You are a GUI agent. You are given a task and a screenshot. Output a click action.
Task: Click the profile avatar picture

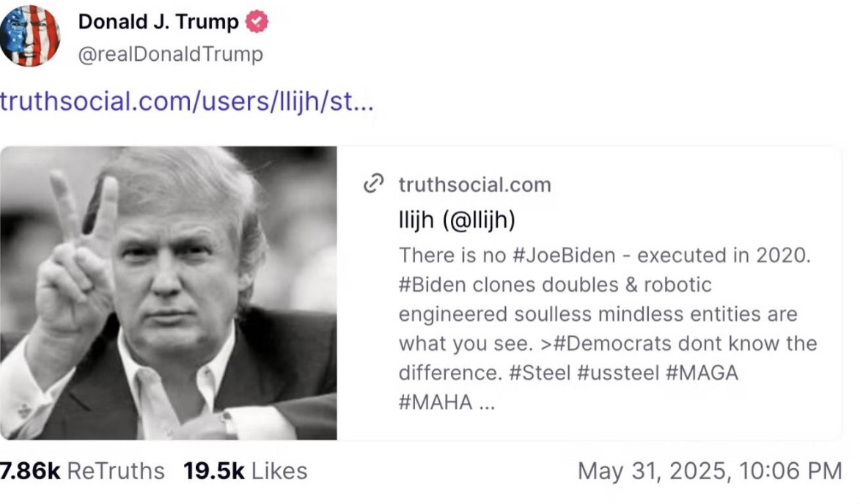click(30, 36)
